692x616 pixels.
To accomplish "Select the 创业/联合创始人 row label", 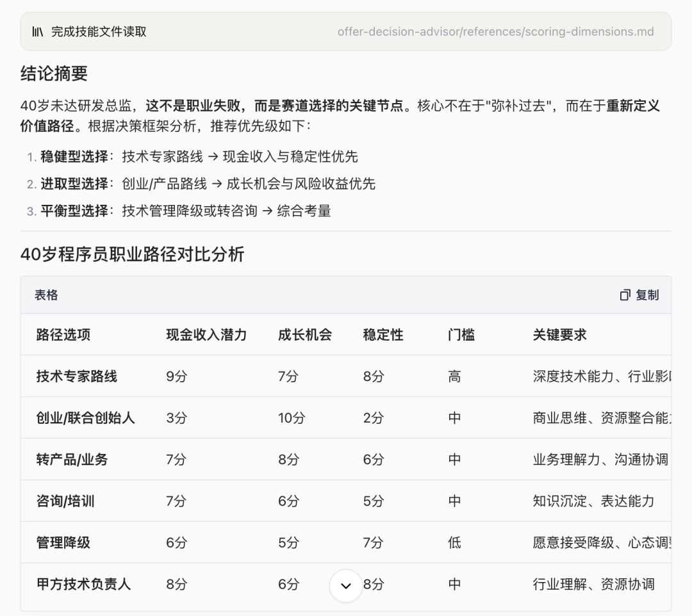I will point(85,417).
